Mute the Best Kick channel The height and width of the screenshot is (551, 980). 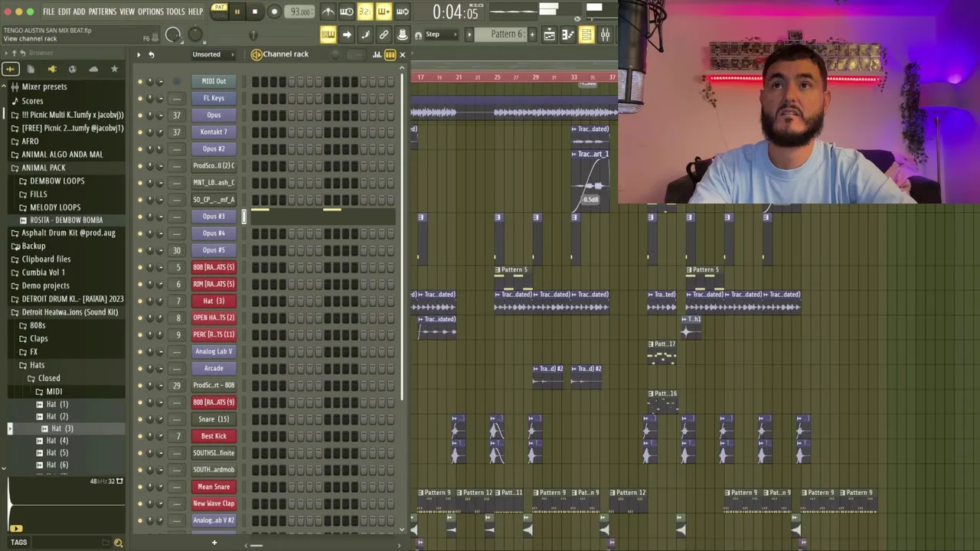tap(139, 436)
